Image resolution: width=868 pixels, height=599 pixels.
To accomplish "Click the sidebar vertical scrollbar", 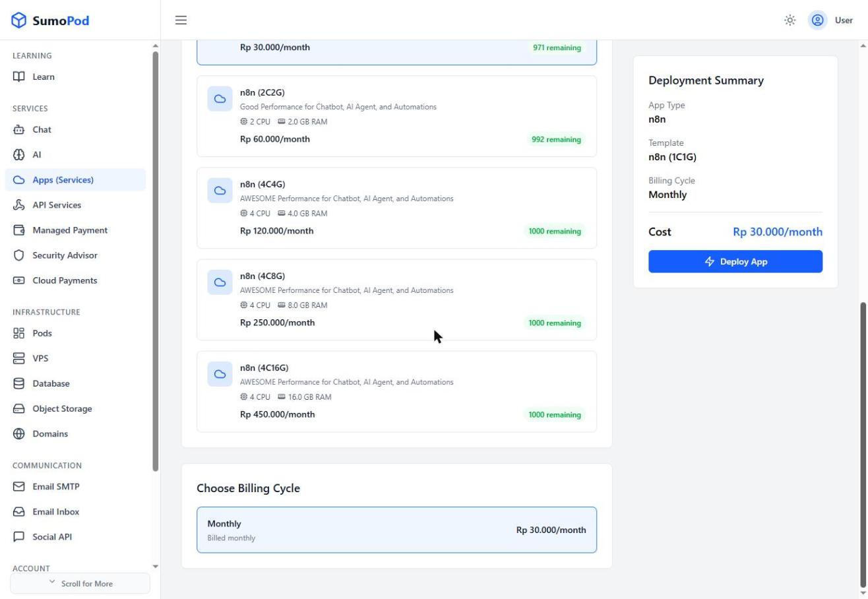I will click(156, 261).
